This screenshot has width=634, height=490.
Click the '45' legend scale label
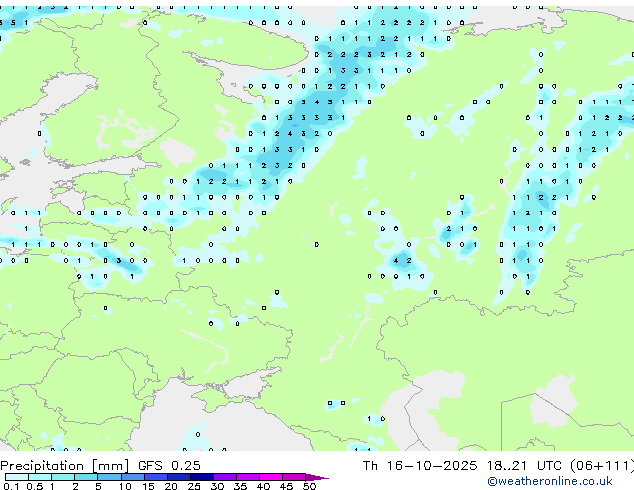coord(286,486)
